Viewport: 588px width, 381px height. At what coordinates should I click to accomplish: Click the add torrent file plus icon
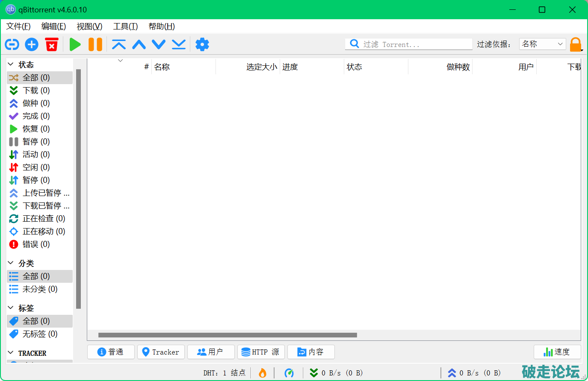pyautogui.click(x=32, y=44)
